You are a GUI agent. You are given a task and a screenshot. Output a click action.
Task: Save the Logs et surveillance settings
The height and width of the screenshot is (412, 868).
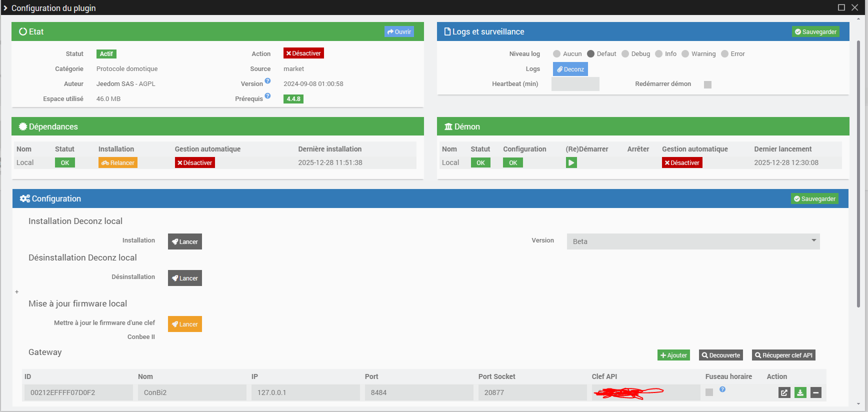(x=815, y=31)
